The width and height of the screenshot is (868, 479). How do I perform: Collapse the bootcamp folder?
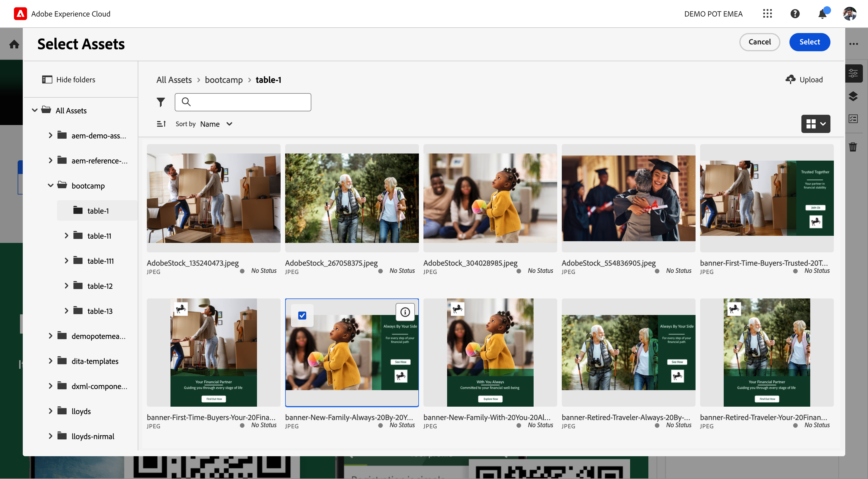[x=51, y=185]
